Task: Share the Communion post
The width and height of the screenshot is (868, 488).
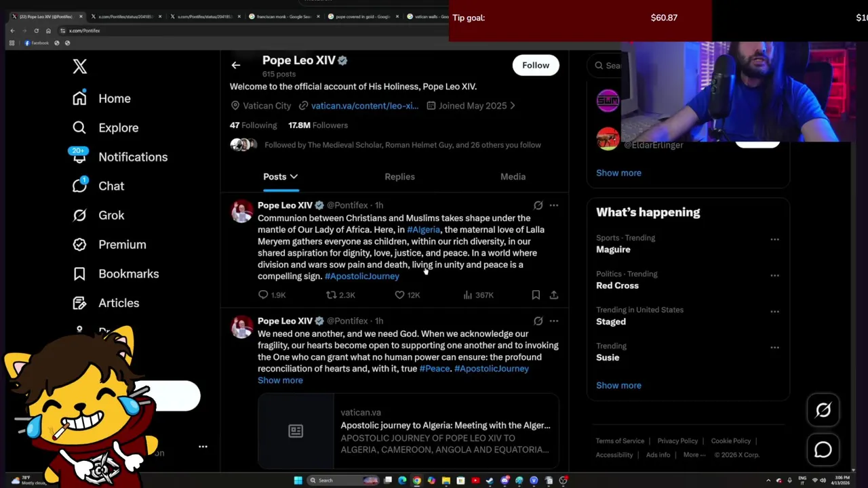Action: click(554, 295)
